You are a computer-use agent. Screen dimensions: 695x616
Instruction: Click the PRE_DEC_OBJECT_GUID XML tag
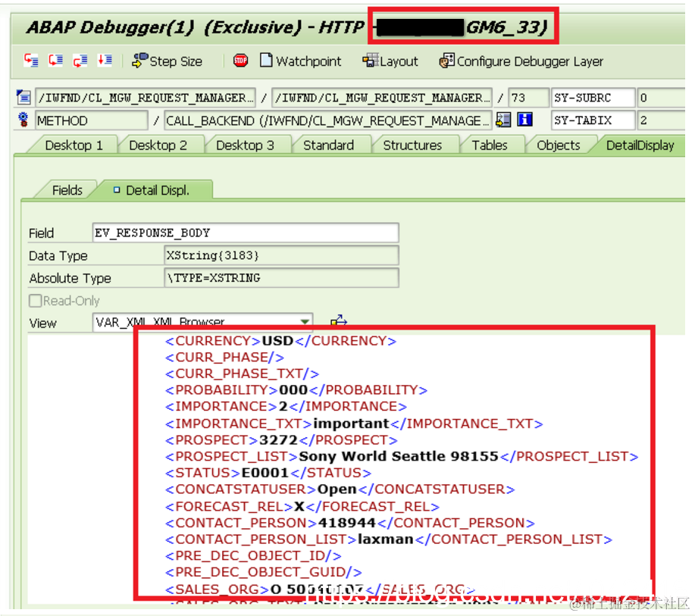coord(263,572)
